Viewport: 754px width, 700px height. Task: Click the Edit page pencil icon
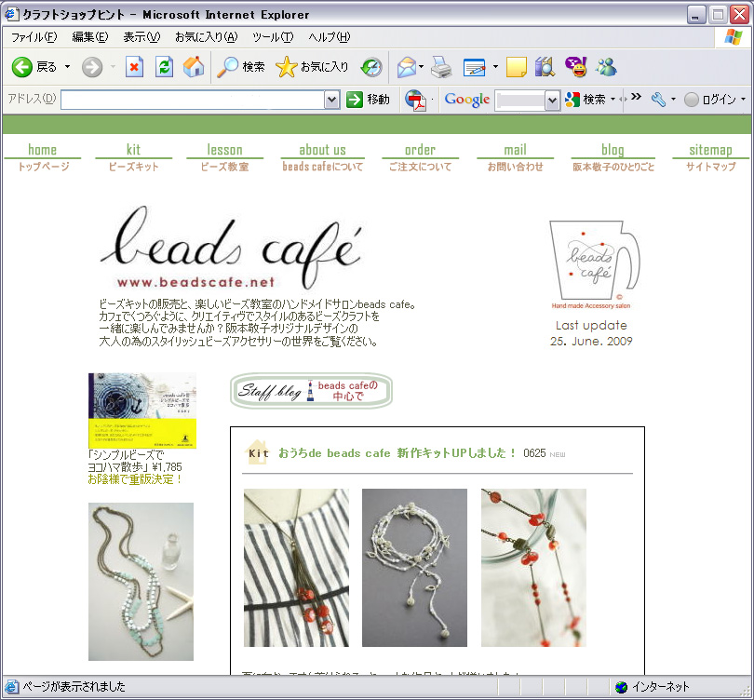tap(475, 67)
